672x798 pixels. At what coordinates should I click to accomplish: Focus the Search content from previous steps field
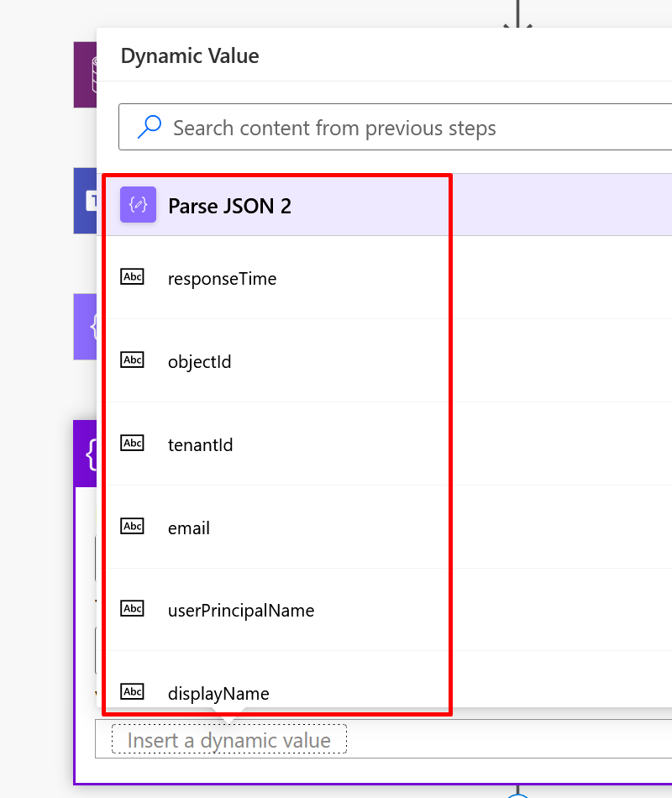396,127
